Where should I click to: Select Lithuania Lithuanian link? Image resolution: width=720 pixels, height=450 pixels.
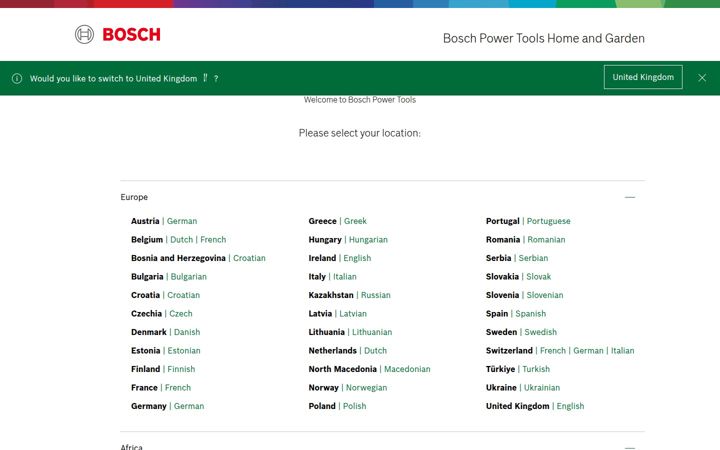[372, 332]
